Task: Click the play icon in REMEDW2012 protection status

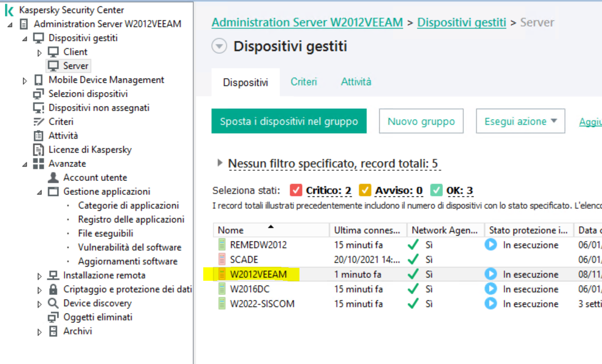Action: [x=491, y=245]
